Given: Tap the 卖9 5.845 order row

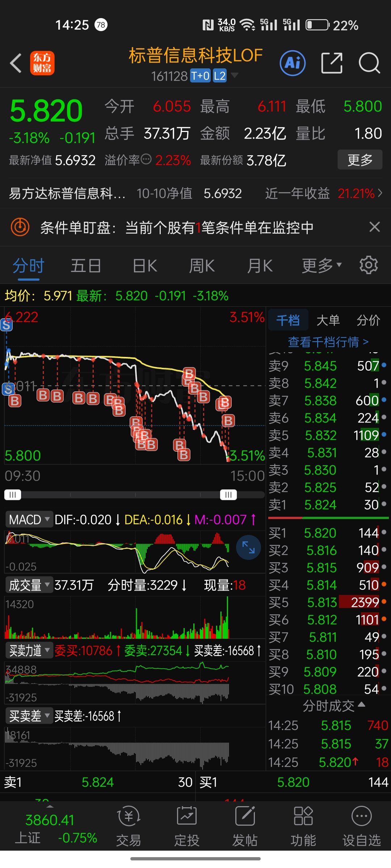Looking at the screenshot, I should [x=328, y=366].
